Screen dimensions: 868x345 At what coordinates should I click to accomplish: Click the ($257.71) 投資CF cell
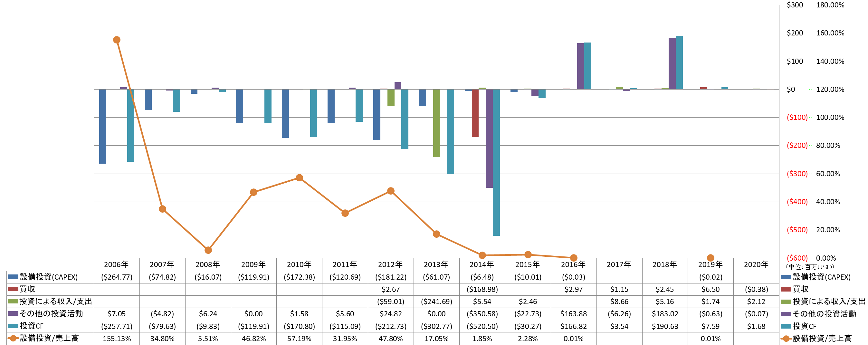(x=117, y=326)
